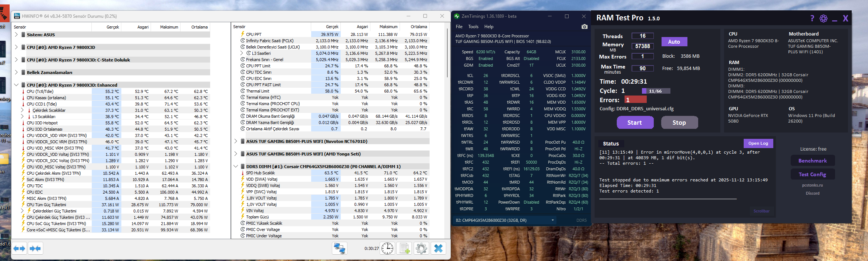Expand L3 Sıcaklıkları sub-tree
Viewport: 868px width, 261px height.
point(23,116)
